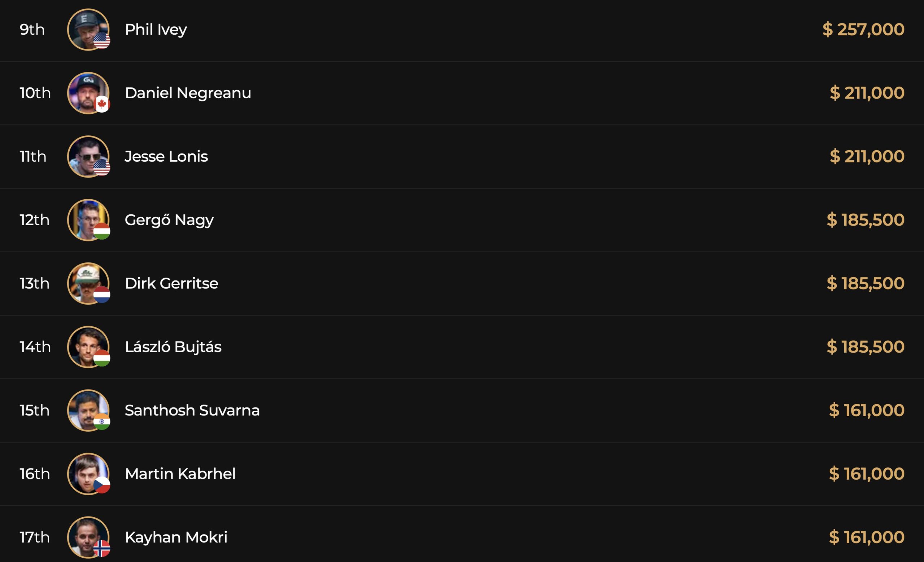Select the Dirk Gerritse name link
Screen dimensions: 924x562
(171, 283)
